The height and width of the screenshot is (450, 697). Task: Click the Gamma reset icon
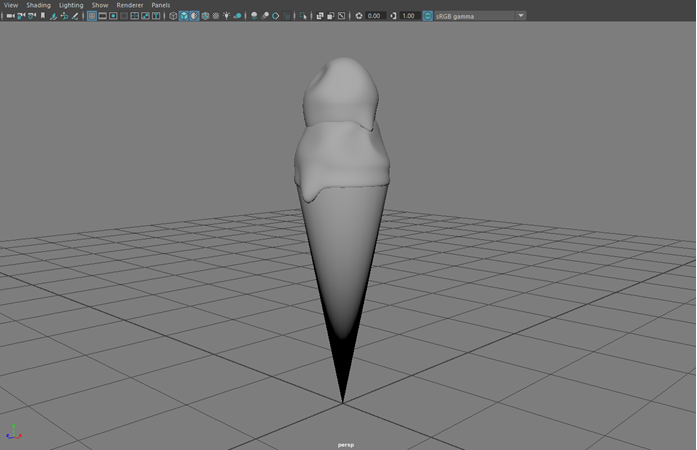click(393, 16)
